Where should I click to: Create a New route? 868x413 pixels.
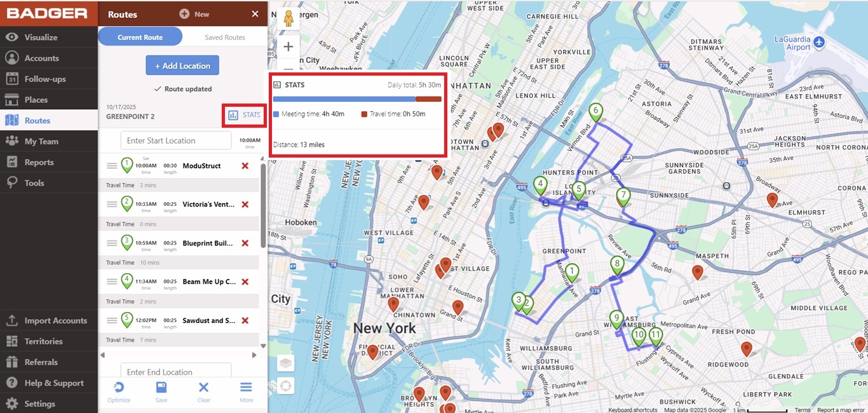(194, 14)
